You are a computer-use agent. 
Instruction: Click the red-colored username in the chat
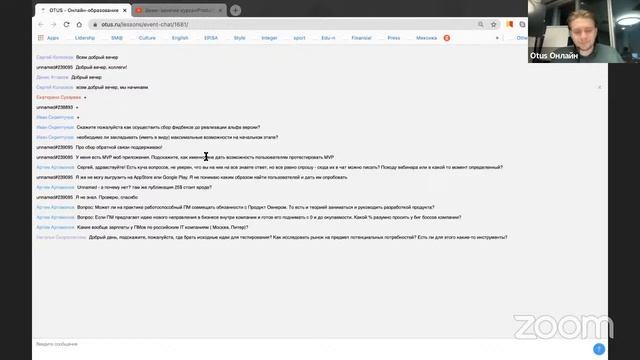(59, 98)
